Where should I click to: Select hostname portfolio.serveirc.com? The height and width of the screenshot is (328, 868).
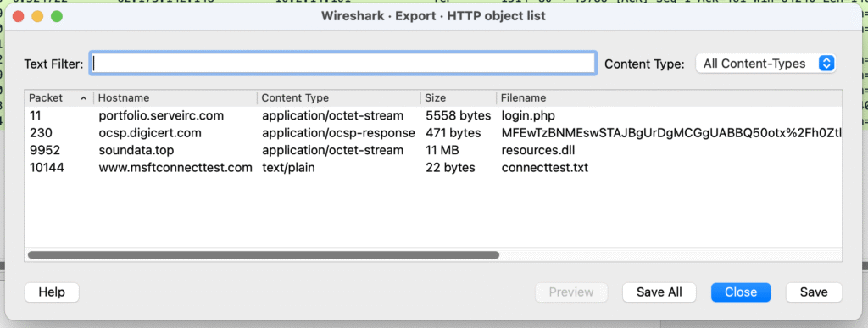click(x=161, y=115)
